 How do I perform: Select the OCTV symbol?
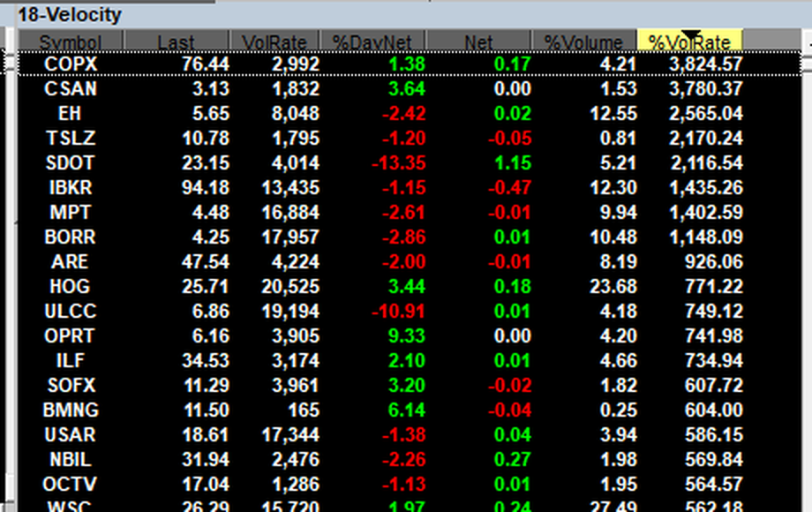click(x=70, y=485)
